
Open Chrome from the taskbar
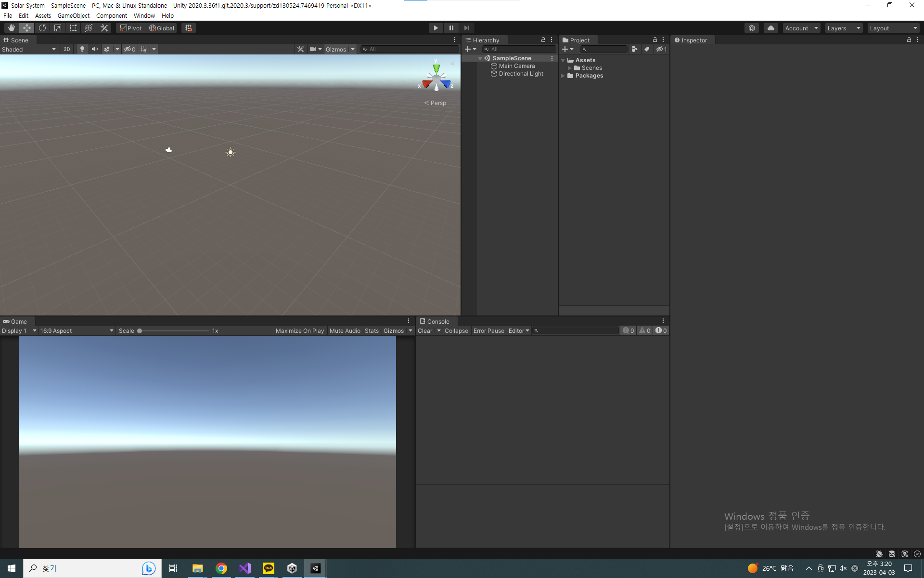click(221, 568)
